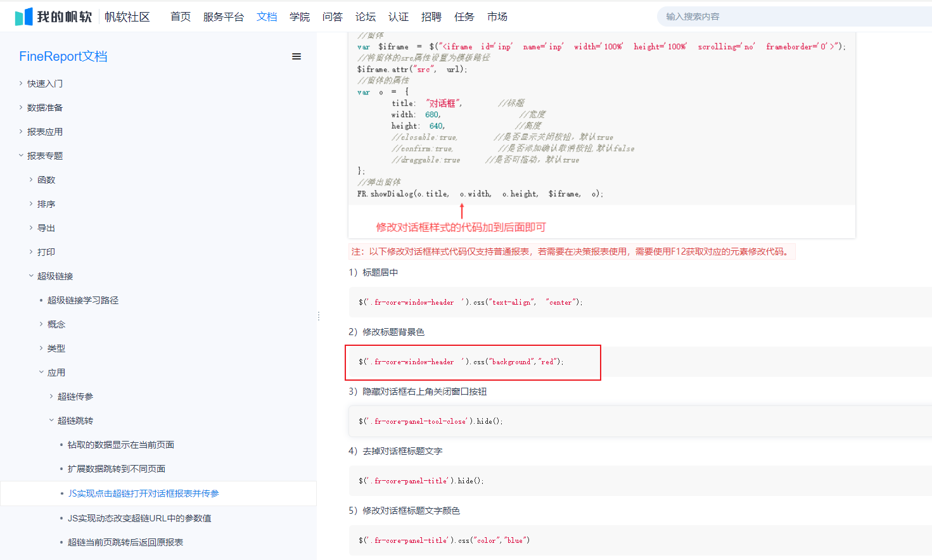Image resolution: width=932 pixels, height=560 pixels.
Task: Select JS实现点击超链打开对话框报表并传参 item
Action: coord(144,493)
